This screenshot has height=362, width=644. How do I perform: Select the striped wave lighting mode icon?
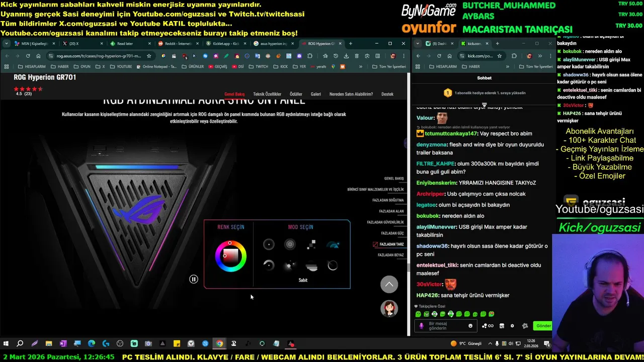click(x=311, y=266)
